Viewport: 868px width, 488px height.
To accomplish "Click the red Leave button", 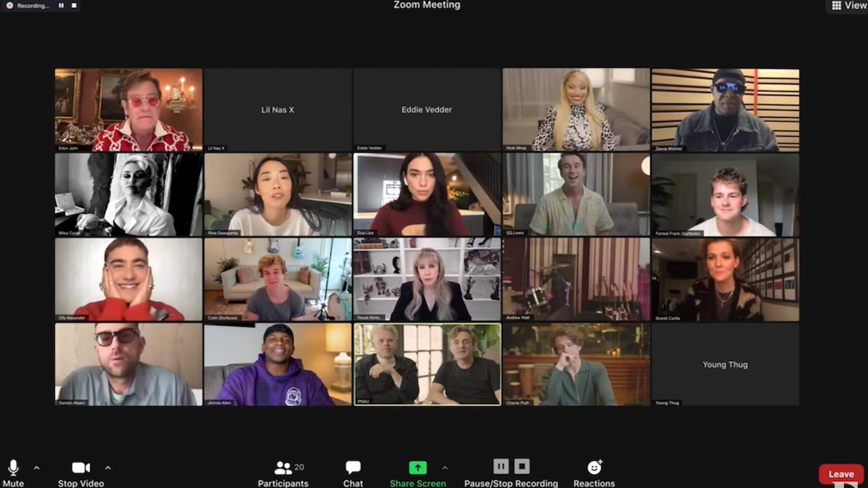I will (x=841, y=474).
